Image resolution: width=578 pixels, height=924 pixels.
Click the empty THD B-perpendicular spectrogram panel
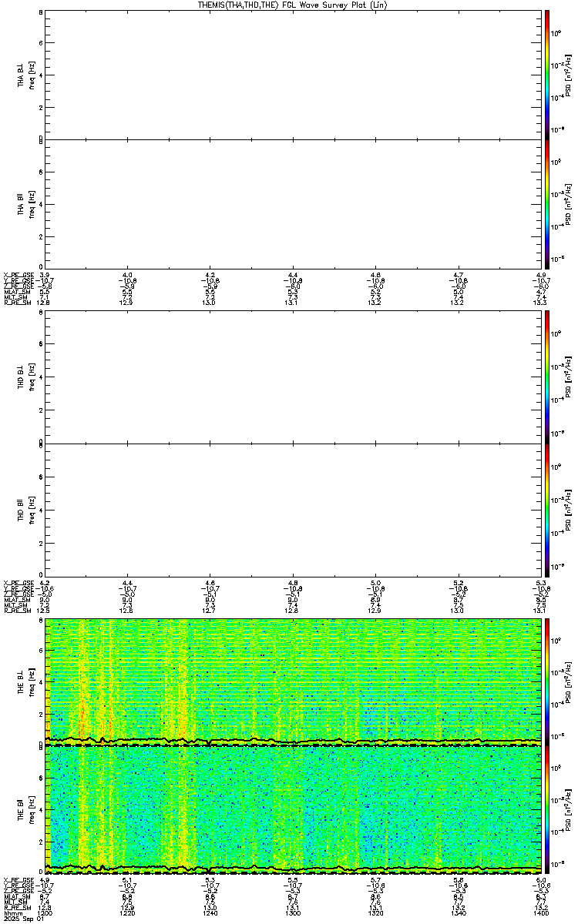pyautogui.click(x=294, y=377)
